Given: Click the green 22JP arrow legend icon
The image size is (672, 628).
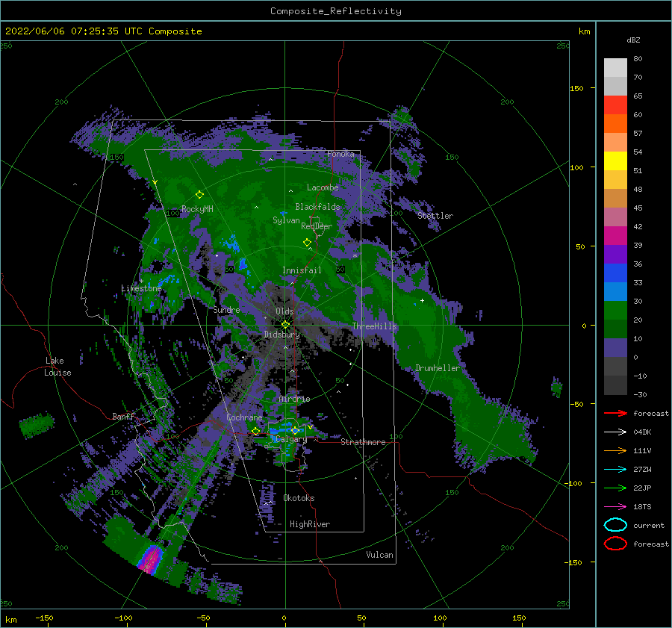Looking at the screenshot, I should tap(615, 488).
